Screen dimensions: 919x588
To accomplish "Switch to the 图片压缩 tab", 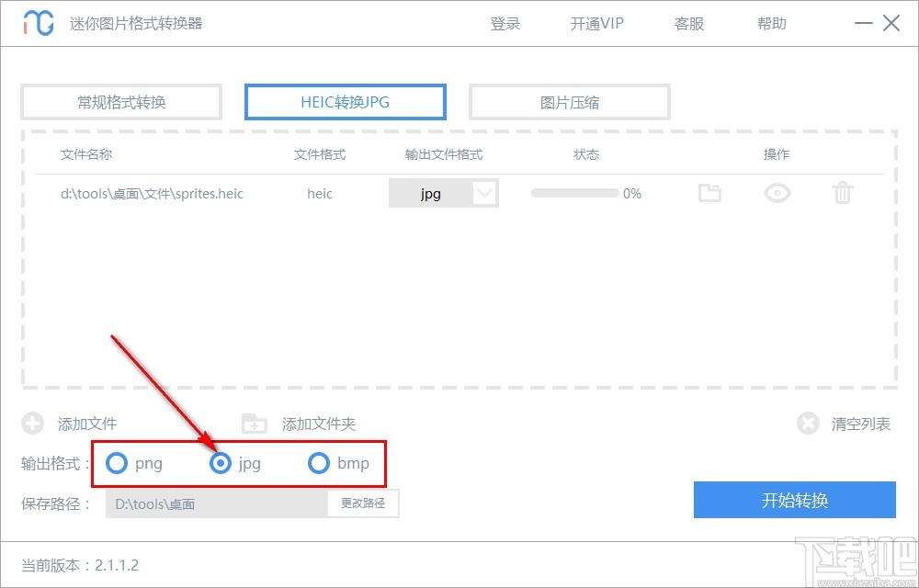I will (x=569, y=102).
